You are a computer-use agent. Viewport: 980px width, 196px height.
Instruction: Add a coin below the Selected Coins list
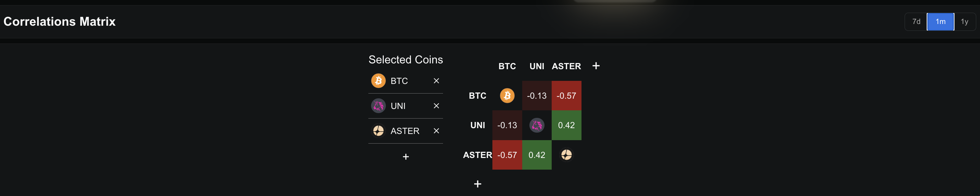[406, 157]
